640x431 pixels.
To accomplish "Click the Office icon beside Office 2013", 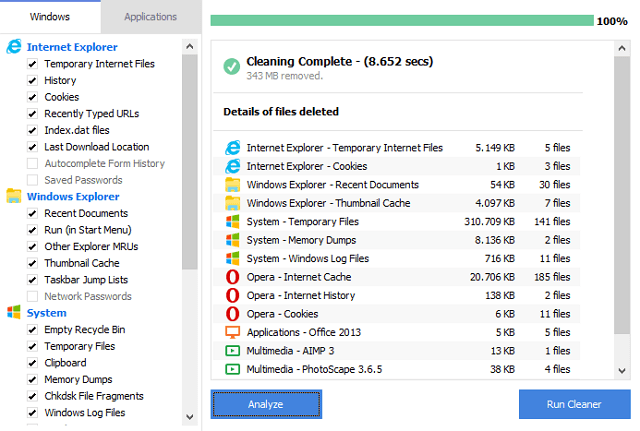I will tap(233, 332).
